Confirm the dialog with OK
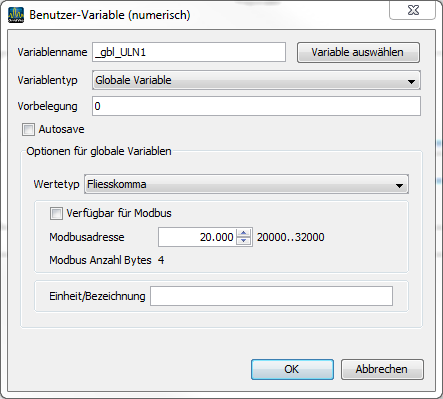Viewport: 443px width, 399px height. [x=292, y=369]
